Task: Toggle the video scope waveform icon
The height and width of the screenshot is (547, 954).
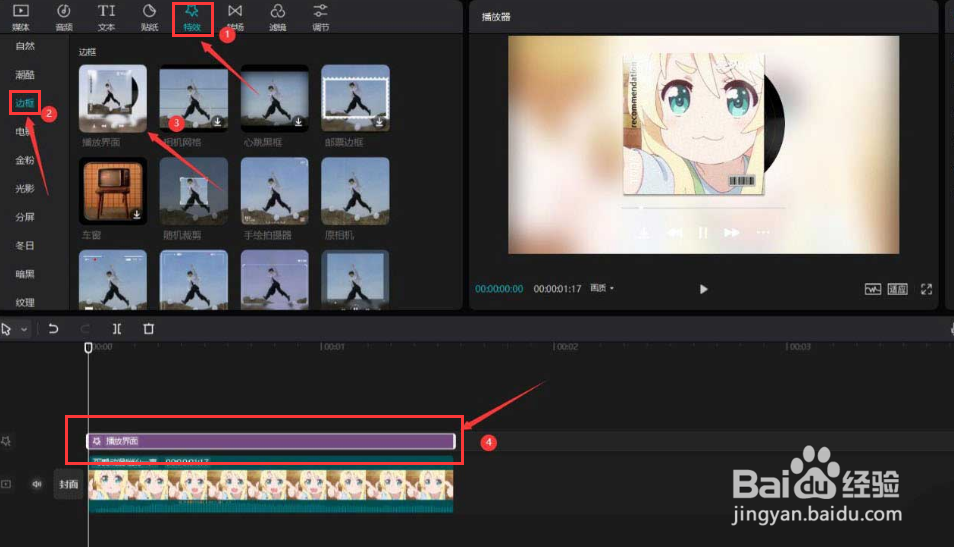Action: click(872, 289)
